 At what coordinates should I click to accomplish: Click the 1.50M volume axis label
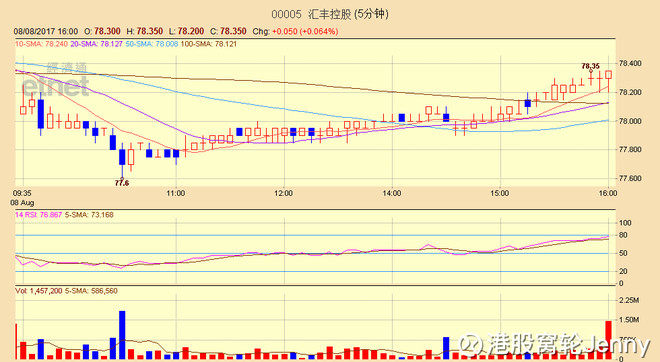click(x=629, y=320)
